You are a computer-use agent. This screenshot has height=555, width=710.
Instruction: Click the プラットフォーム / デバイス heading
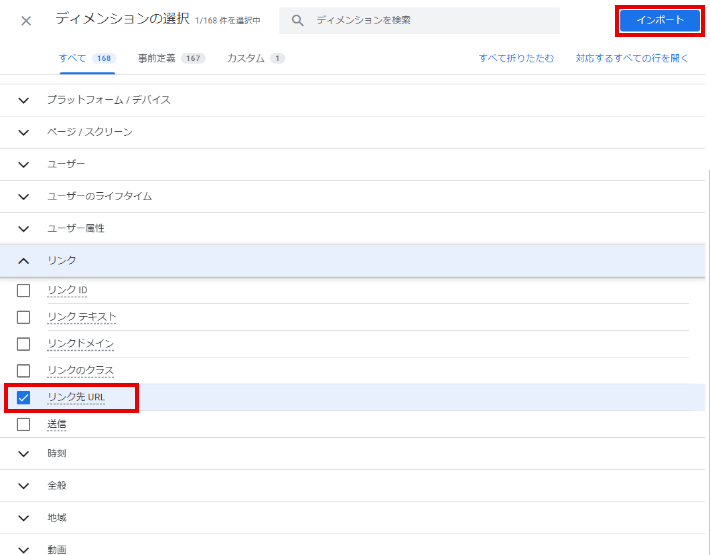click(x=109, y=100)
